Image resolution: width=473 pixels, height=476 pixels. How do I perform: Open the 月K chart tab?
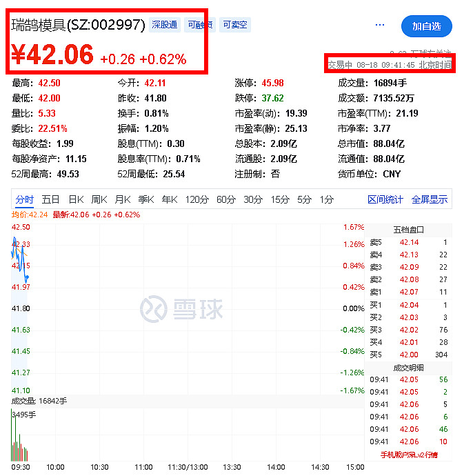coord(123,199)
